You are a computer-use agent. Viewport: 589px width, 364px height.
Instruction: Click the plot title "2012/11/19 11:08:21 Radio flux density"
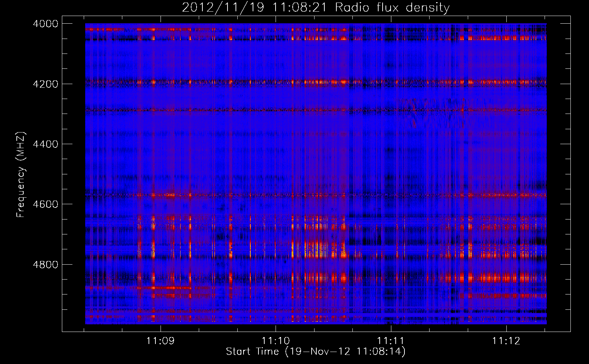point(316,8)
